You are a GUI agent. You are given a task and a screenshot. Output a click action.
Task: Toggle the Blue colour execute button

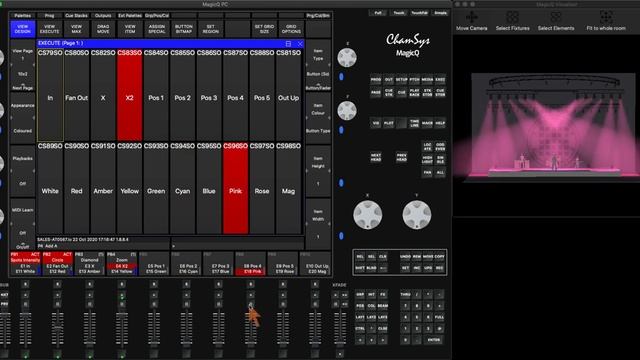(209, 188)
